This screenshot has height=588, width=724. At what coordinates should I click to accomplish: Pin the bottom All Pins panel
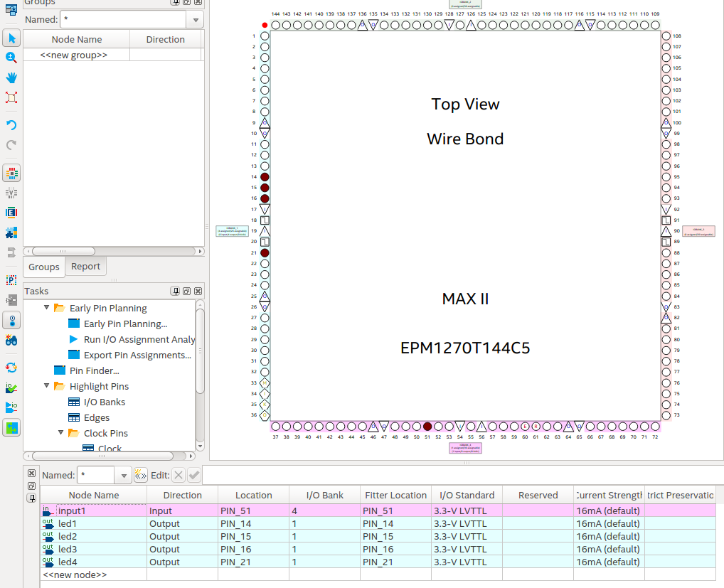(x=31, y=498)
